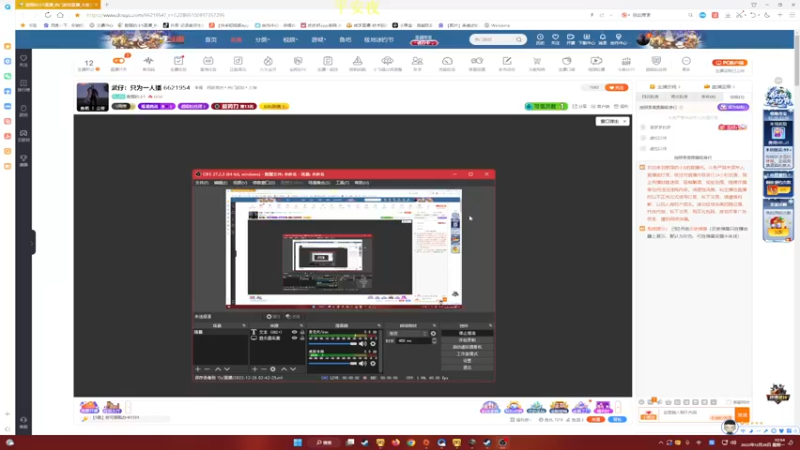800x450 pixels.
Task: Move selected OBS source up with arrow icon
Action: (284, 369)
